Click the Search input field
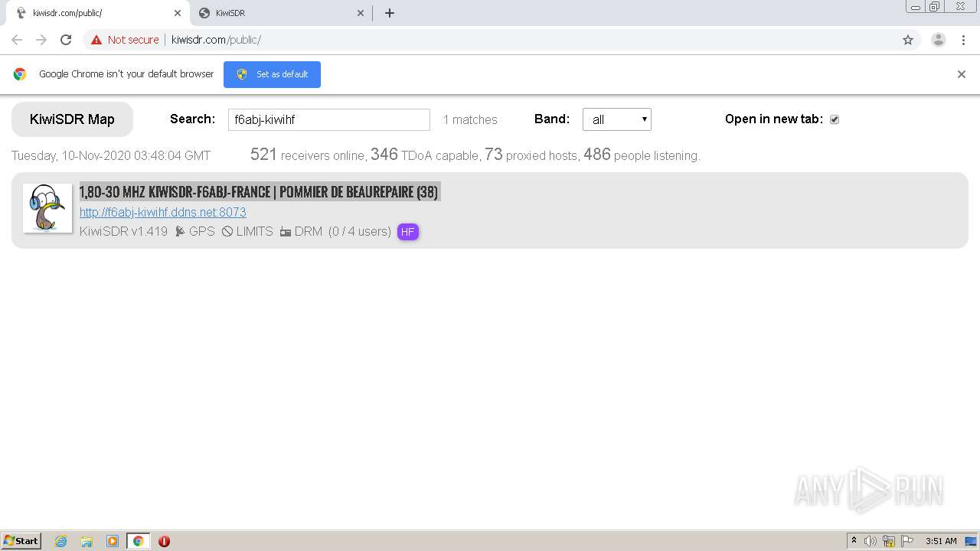Screen dimensions: 980x551 coord(329,119)
